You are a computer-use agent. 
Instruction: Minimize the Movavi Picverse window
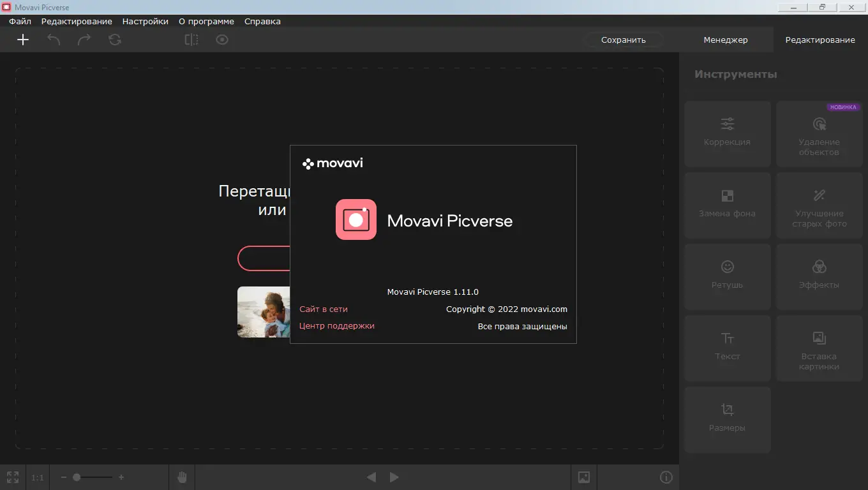(792, 6)
